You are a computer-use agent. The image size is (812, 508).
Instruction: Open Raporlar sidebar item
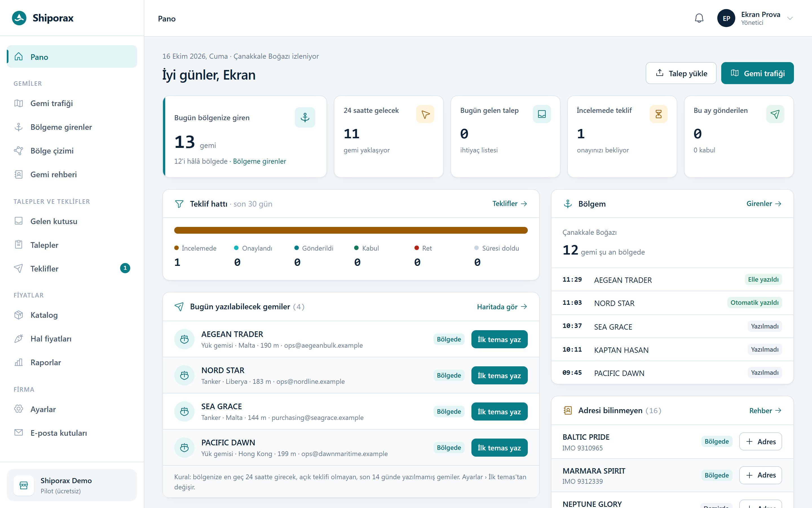[x=72, y=363]
